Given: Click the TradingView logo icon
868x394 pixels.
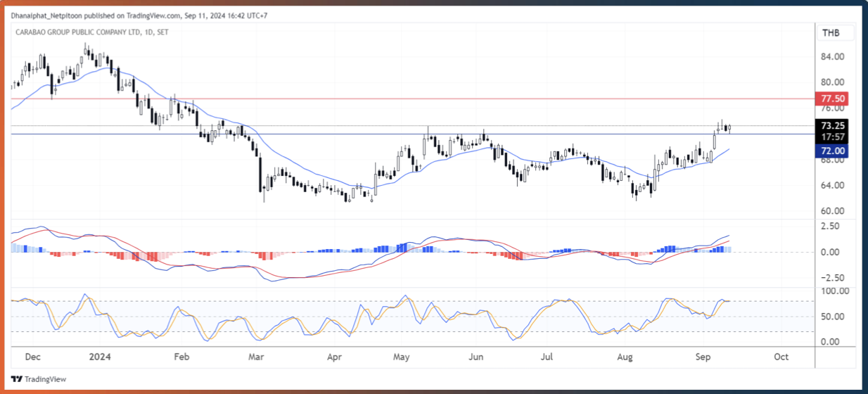Looking at the screenshot, I should click(x=18, y=379).
